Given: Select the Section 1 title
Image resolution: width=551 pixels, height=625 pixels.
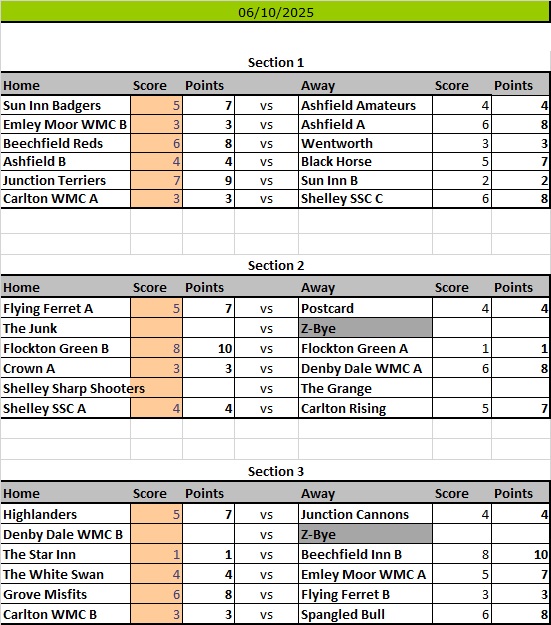Looking at the screenshot, I should [276, 63].
